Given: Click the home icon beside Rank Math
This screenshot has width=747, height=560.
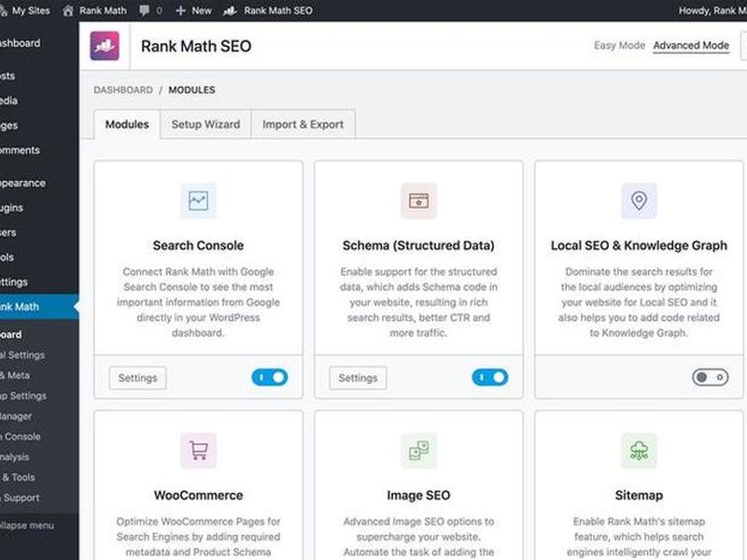Looking at the screenshot, I should point(68,10).
